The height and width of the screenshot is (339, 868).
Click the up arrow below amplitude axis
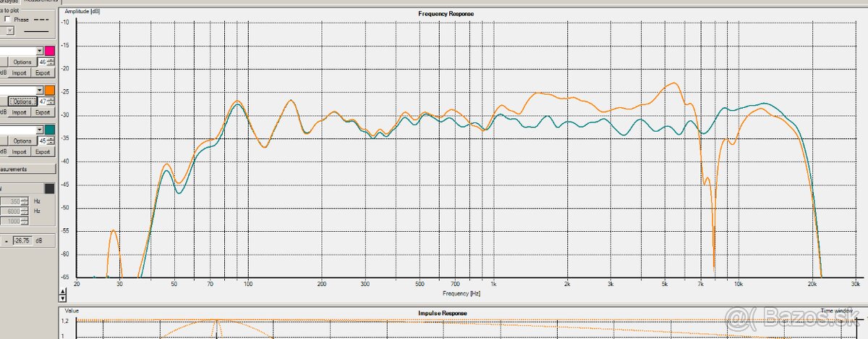pyautogui.click(x=63, y=291)
